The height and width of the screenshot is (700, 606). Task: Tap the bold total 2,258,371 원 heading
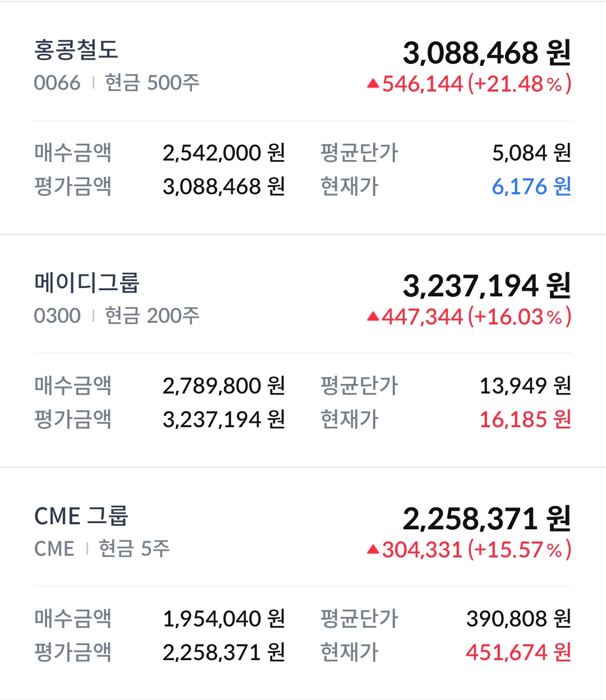(x=486, y=519)
